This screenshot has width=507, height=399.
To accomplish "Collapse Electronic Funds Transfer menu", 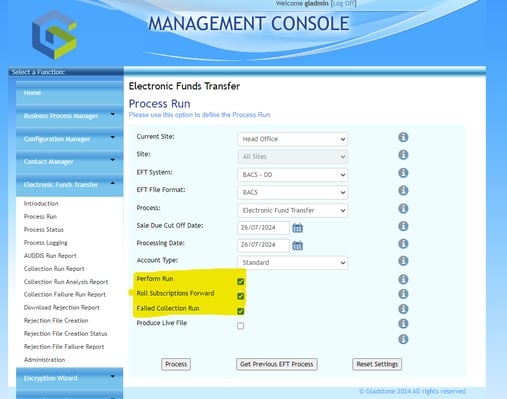I will (69, 185).
